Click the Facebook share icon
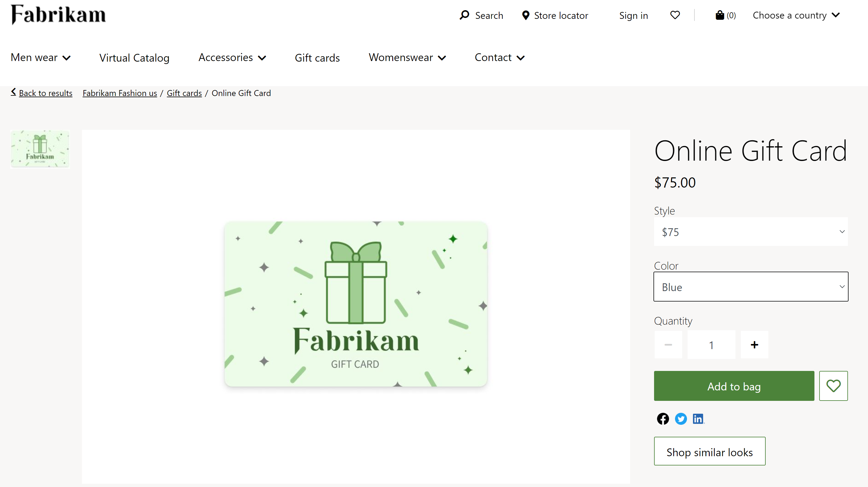Image resolution: width=868 pixels, height=487 pixels. 662,418
